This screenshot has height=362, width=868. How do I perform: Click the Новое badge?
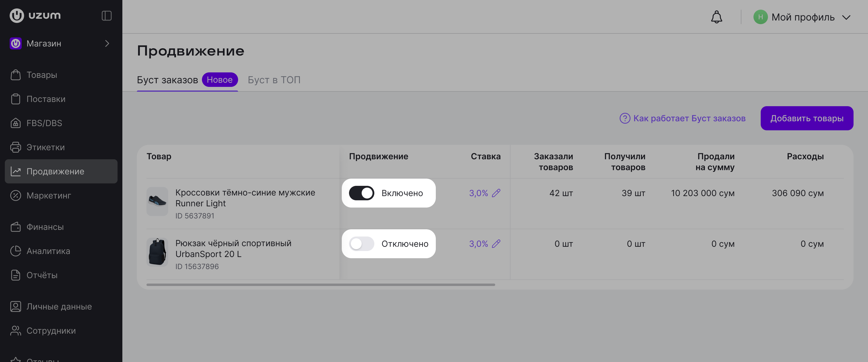220,80
